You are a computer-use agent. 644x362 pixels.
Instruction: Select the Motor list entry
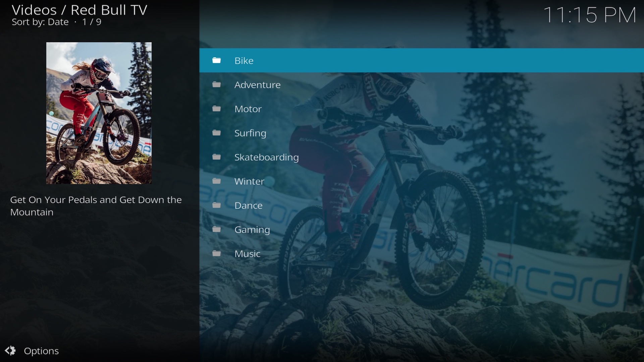[248, 109]
